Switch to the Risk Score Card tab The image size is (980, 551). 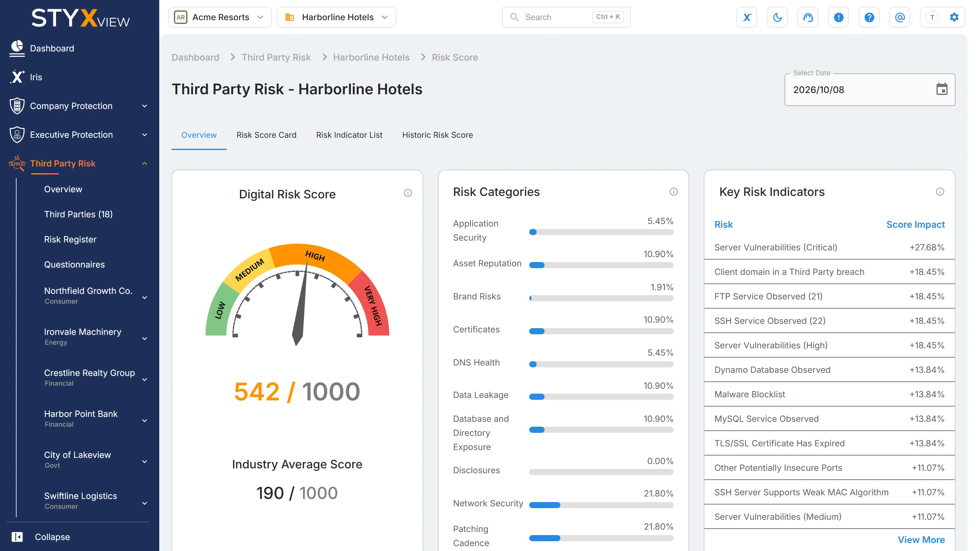tap(266, 135)
